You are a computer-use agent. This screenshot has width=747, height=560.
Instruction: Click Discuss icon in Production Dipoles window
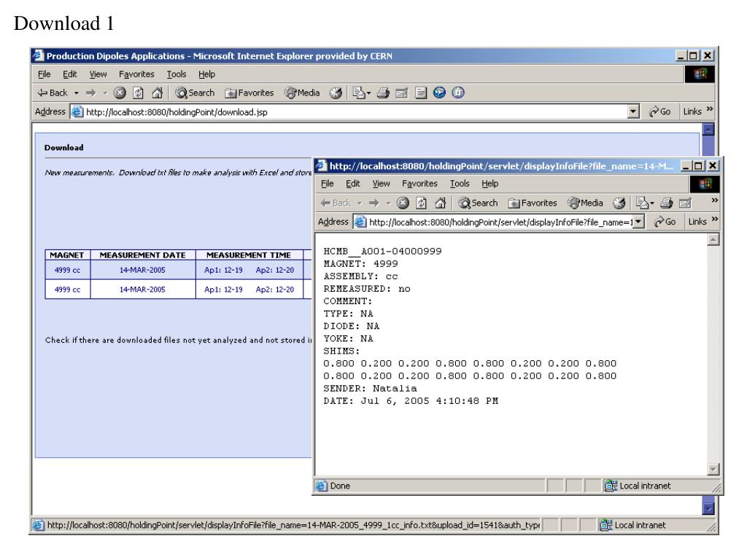[421, 93]
